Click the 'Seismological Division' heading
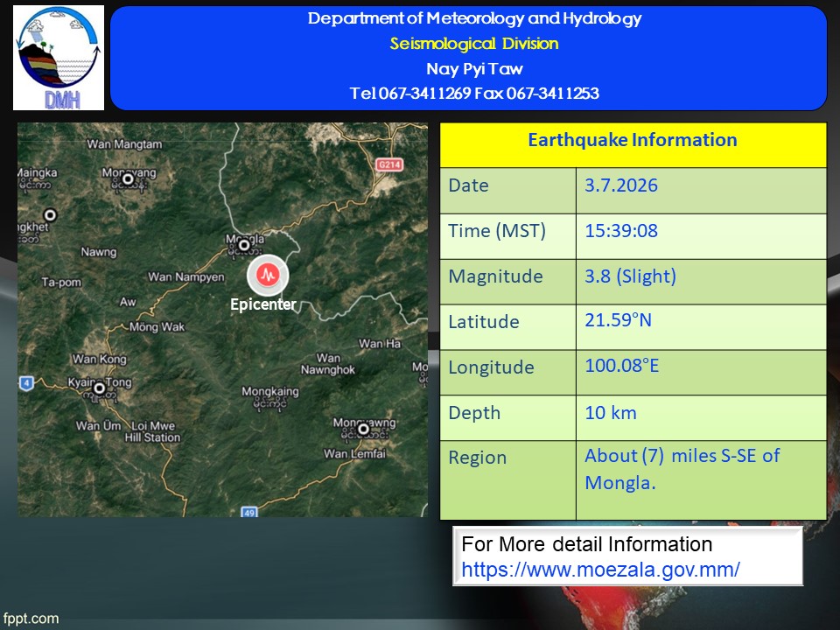 [x=474, y=44]
